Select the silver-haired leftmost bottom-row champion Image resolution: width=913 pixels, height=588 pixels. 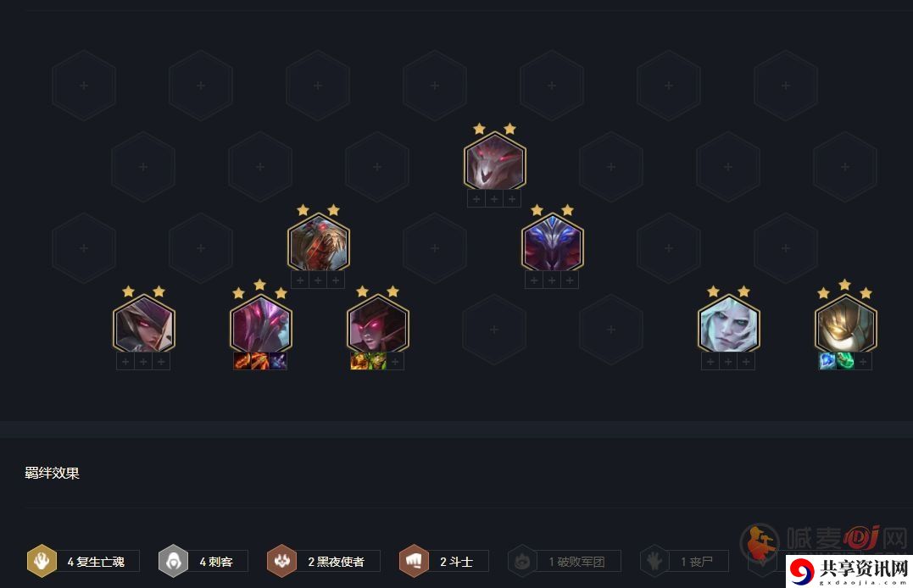point(143,324)
